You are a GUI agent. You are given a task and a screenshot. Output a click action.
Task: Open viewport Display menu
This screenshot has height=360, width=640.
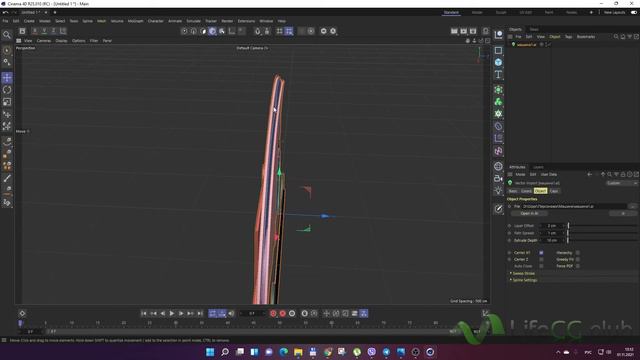(61, 41)
